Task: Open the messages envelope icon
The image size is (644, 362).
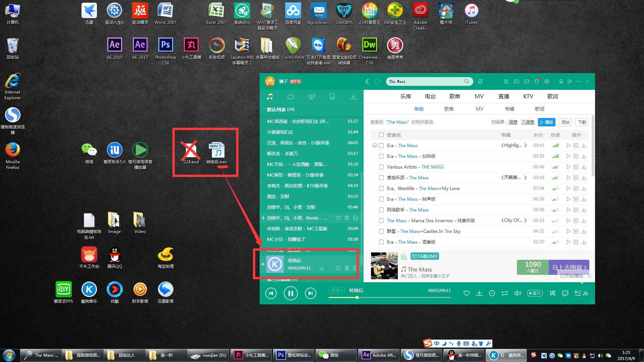Action: [527, 81]
